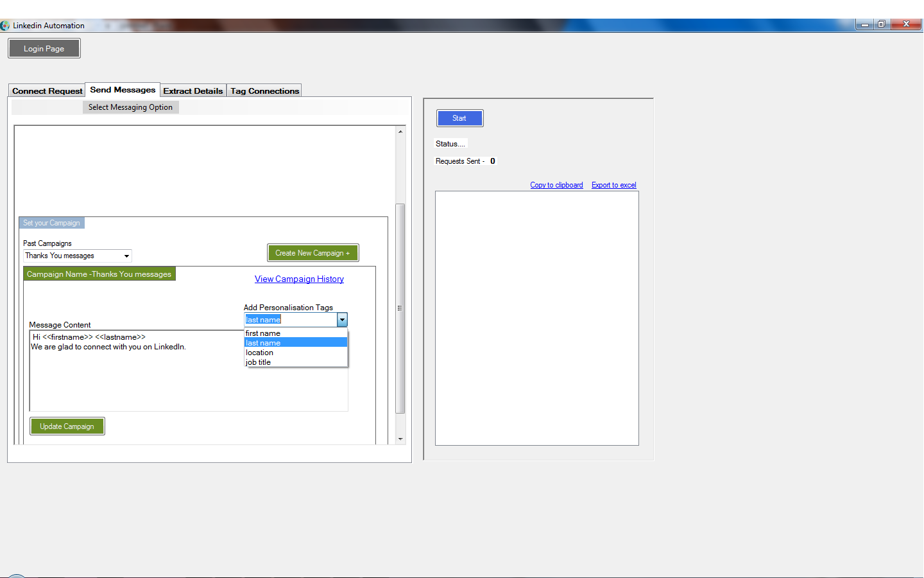Close the Linkedin Automation window
Viewport: 924px width, 578px height.
(x=906, y=24)
